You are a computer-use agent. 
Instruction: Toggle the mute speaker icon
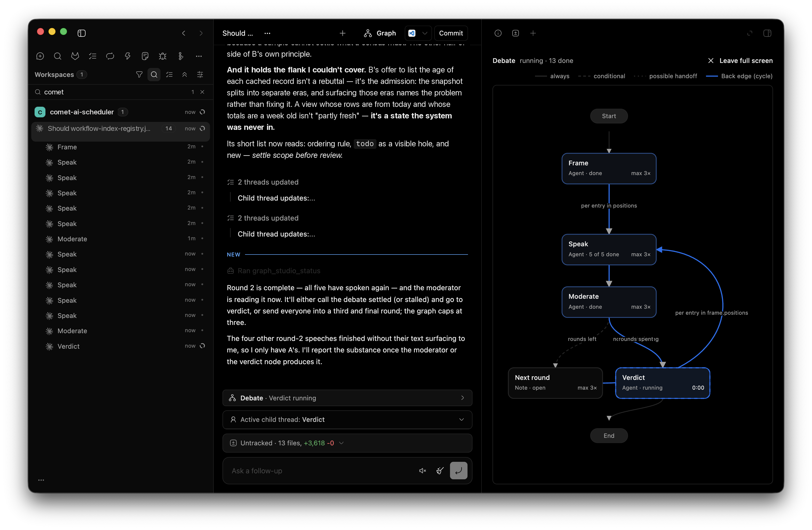423,471
